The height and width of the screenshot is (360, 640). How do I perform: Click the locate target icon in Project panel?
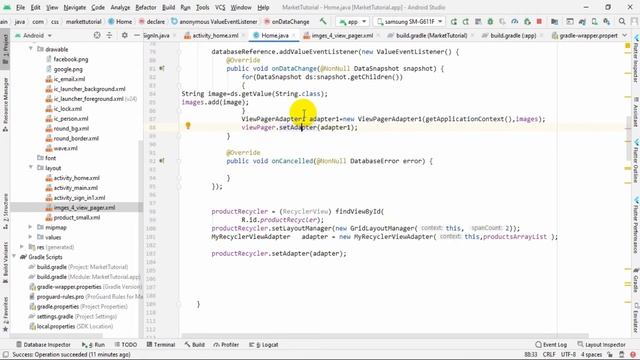[x=97, y=36]
